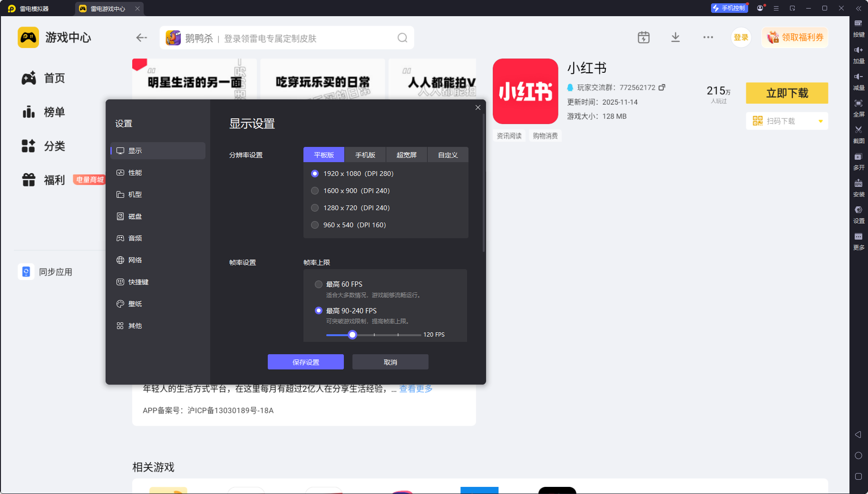The height and width of the screenshot is (494, 868).
Task: Open the 磁盘 settings section
Action: [158, 216]
